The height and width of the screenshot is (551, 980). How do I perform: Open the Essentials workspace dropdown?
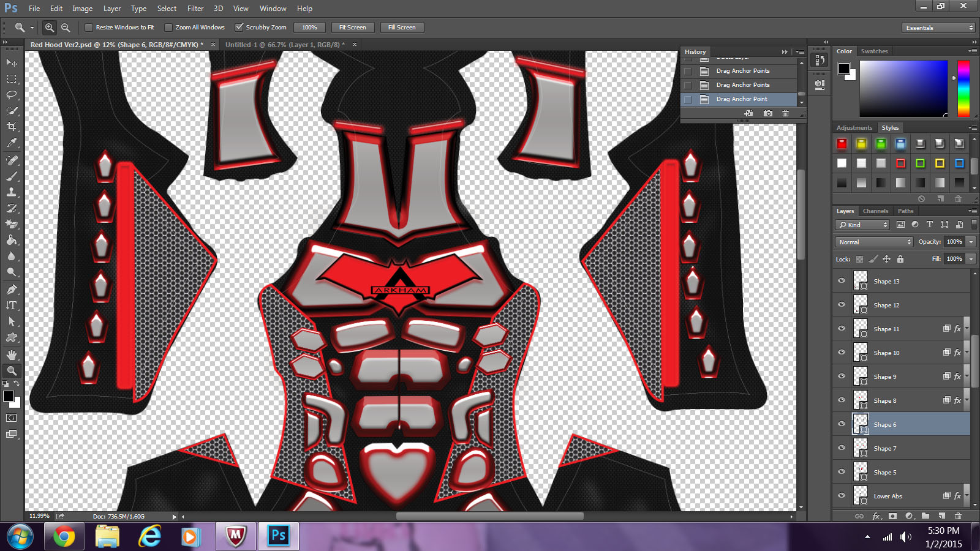pos(938,28)
